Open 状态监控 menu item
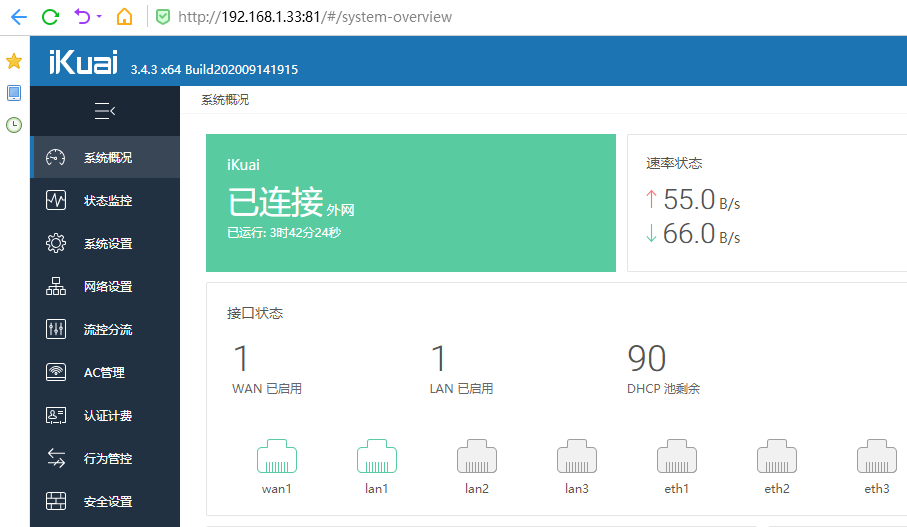907x527 pixels. (x=105, y=200)
